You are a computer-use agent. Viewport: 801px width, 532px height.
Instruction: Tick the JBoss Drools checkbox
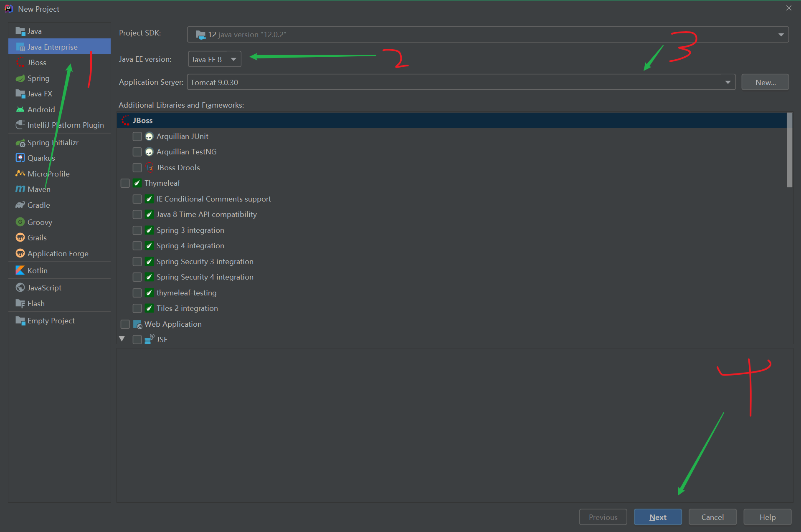click(x=137, y=168)
